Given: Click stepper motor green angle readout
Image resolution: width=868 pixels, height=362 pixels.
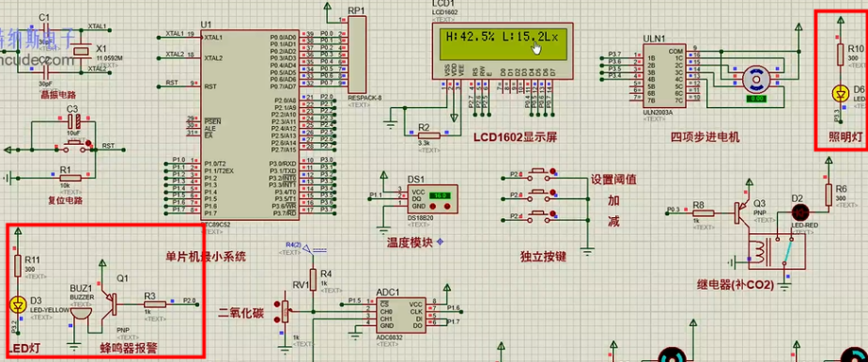Looking at the screenshot, I should pos(755,98).
